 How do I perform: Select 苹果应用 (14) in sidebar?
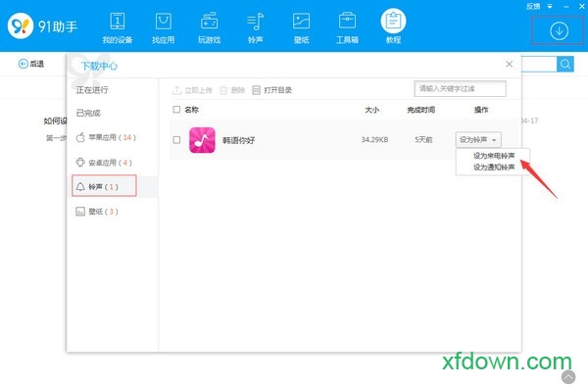pyautogui.click(x=106, y=137)
